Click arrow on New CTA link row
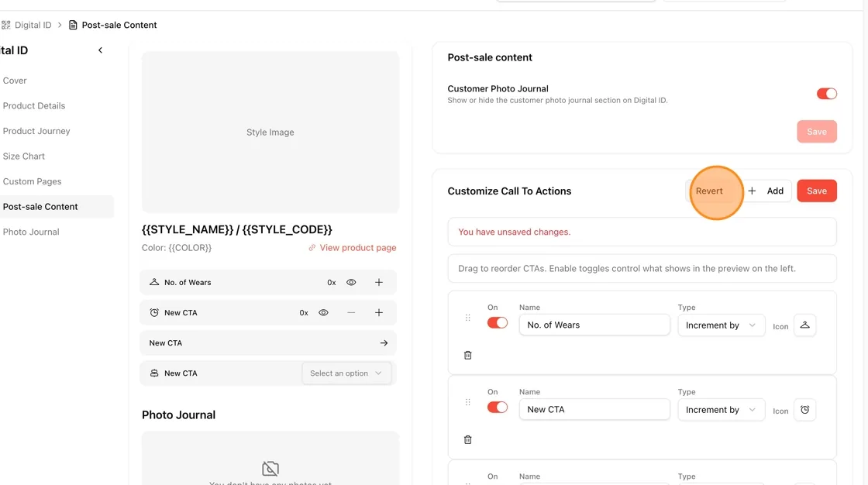 click(384, 343)
